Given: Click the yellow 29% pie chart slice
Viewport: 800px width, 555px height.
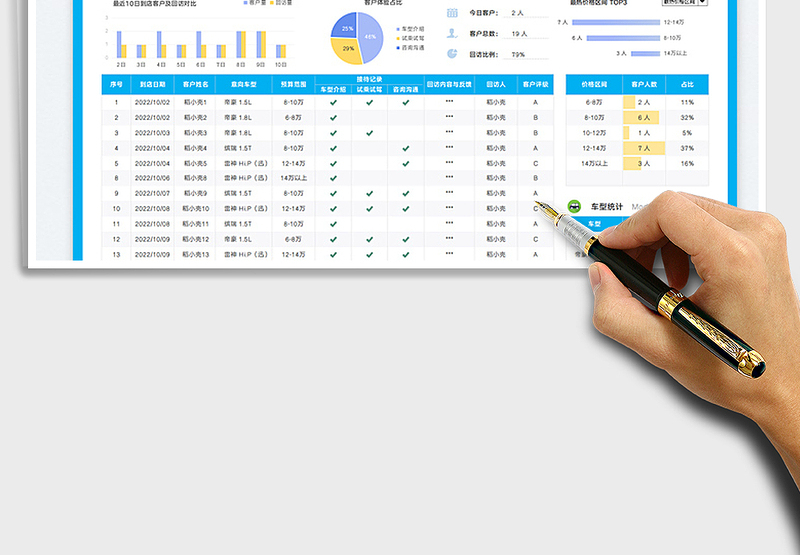Looking at the screenshot, I should [346, 50].
